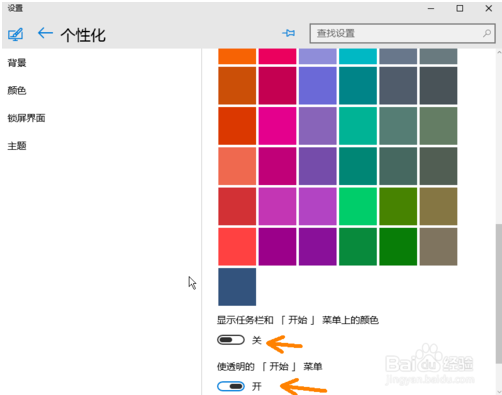
Task: Choose the bright spring green swatch
Action: coord(358,206)
